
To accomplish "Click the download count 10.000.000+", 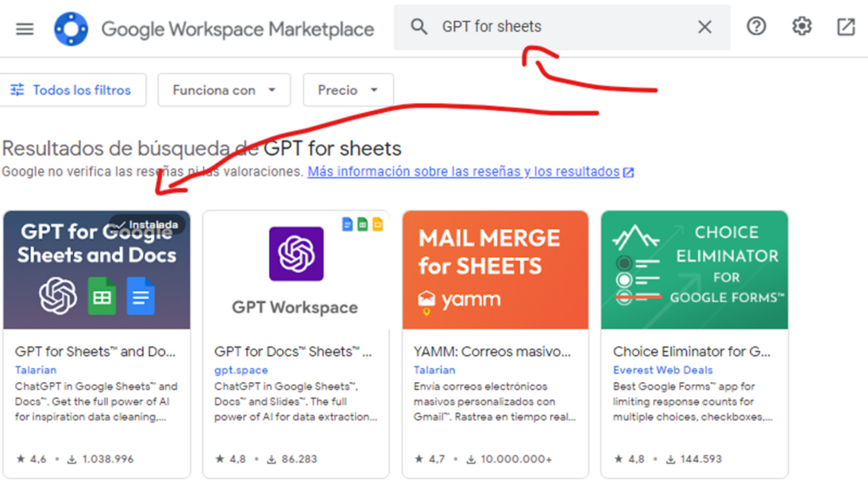I will pyautogui.click(x=510, y=459).
